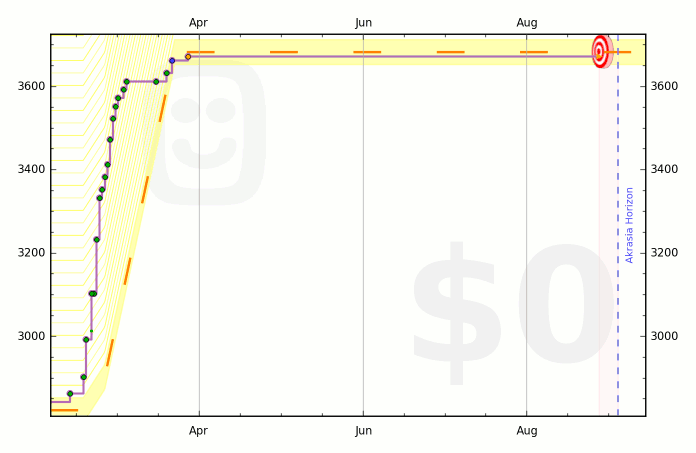
Task: Select the blue datapoint on the line
Action: click(172, 61)
